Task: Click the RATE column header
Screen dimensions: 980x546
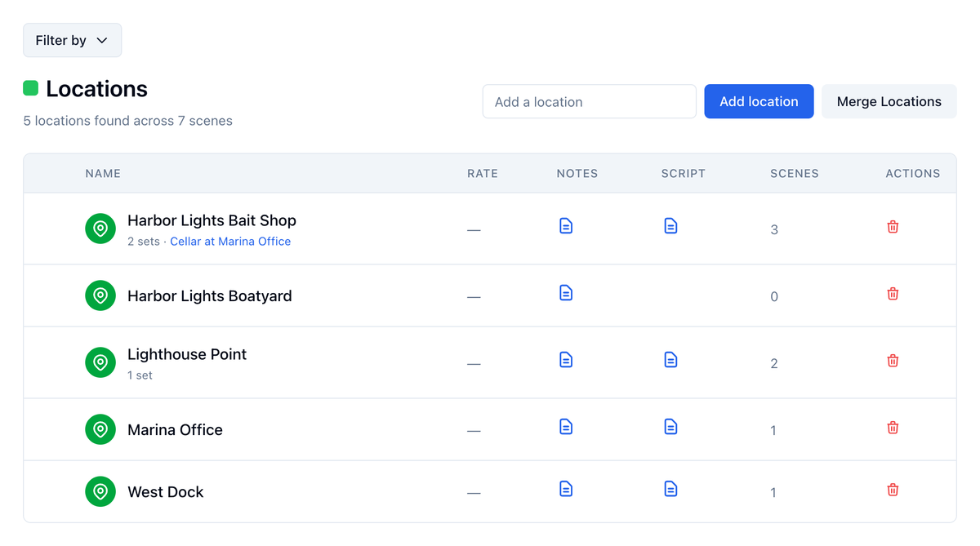Action: (483, 173)
